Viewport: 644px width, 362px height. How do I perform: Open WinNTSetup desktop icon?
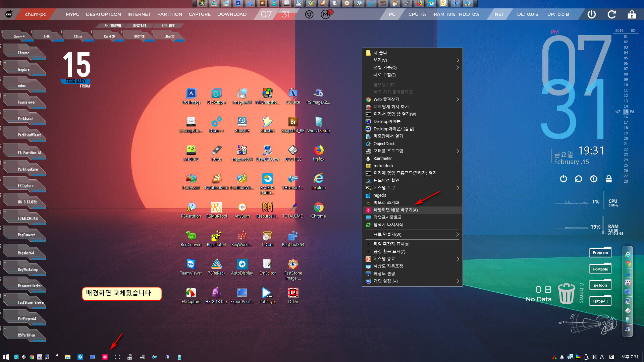coord(318,125)
